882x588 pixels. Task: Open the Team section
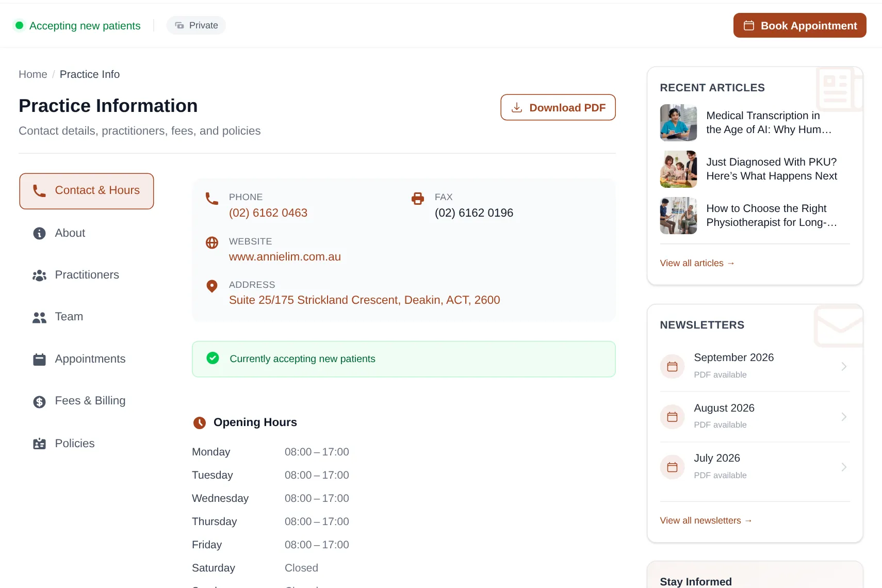(87, 317)
